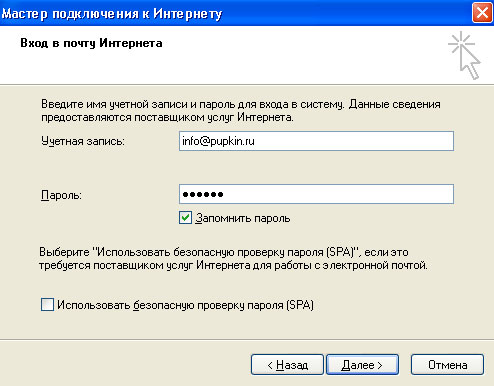
Task: Click the "Учетная запись:" field label
Action: 83,141
